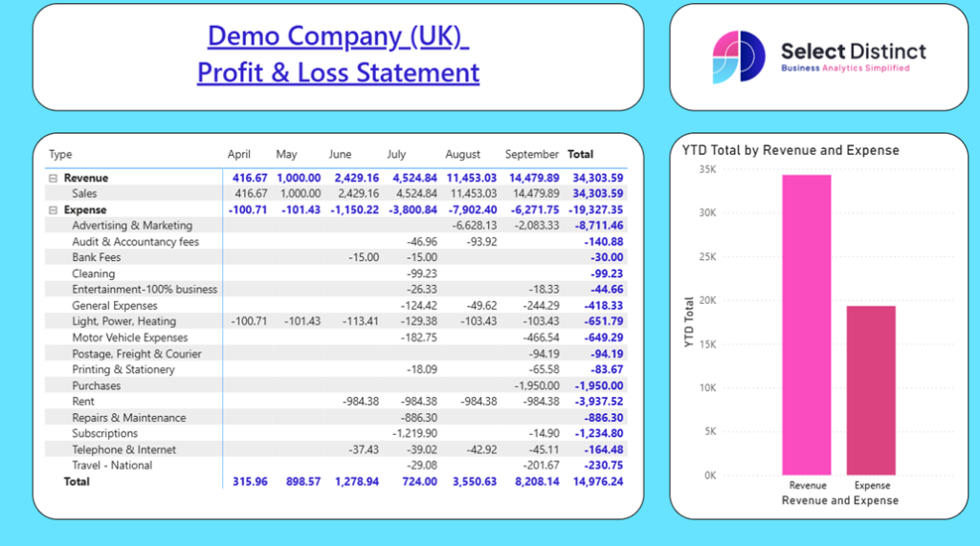Sort by the April column header
This screenshot has height=546, width=980.
click(239, 154)
